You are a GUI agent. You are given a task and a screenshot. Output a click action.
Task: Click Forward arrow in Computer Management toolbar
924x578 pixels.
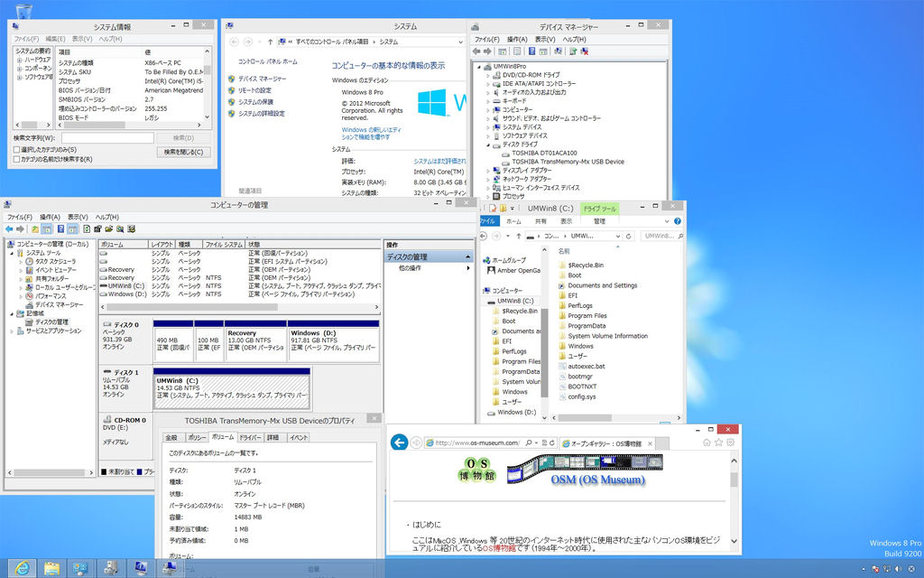tap(20, 228)
